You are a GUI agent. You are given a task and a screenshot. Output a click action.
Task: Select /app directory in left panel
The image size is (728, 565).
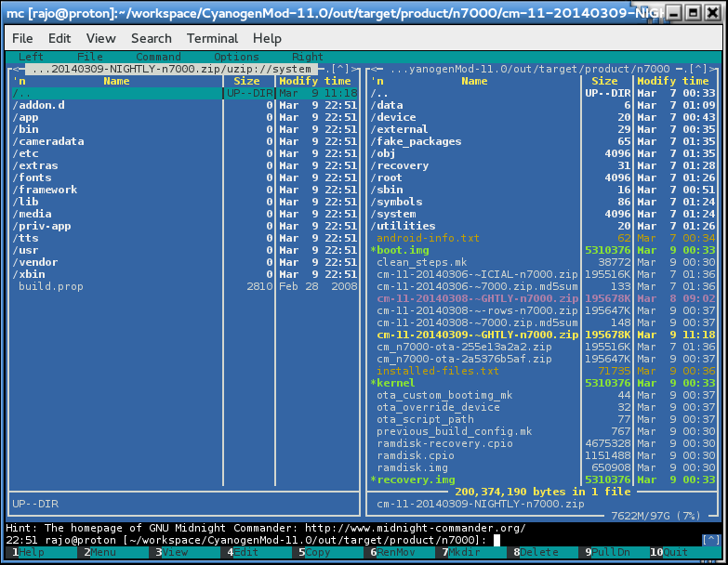(185, 117)
